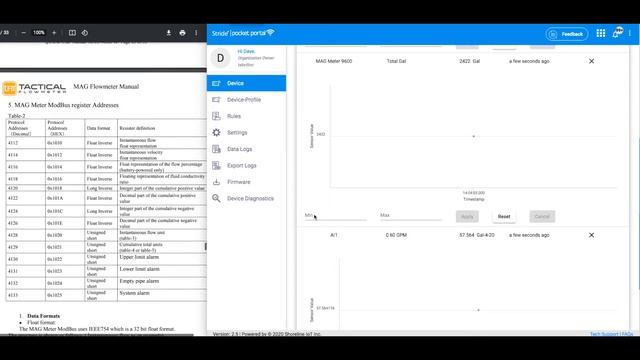The image size is (640, 360).
Task: Click the MAG Flowmeter Manual heading
Action: pyautogui.click(x=106, y=87)
